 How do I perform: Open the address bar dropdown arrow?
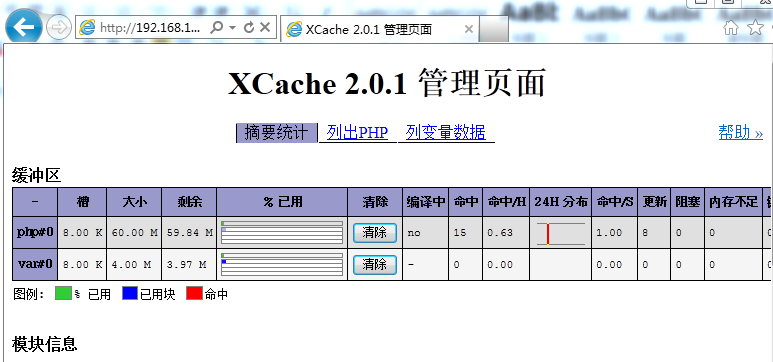pyautogui.click(x=232, y=28)
